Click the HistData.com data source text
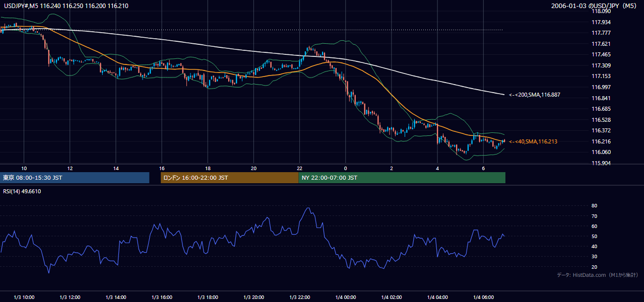The height and width of the screenshot is (302, 644). [x=597, y=275]
